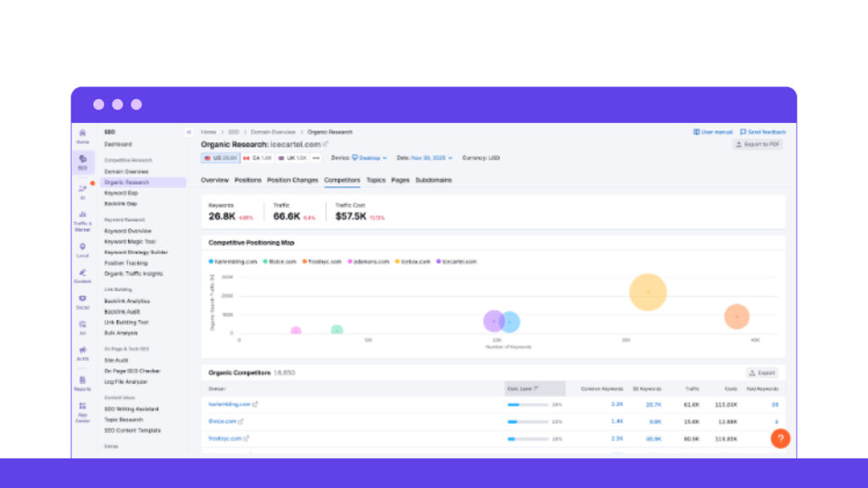Screen dimensions: 868x488
Task: Select Home in the left sidebar
Action: 82,134
